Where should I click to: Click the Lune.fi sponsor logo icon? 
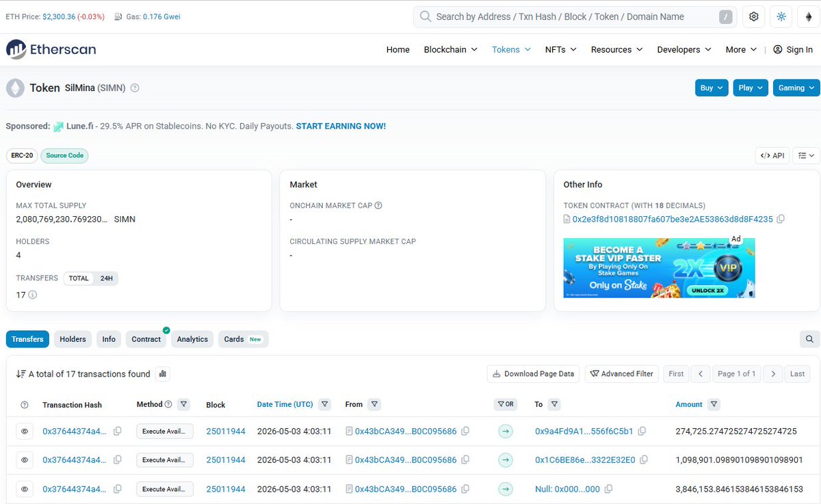[59, 127]
